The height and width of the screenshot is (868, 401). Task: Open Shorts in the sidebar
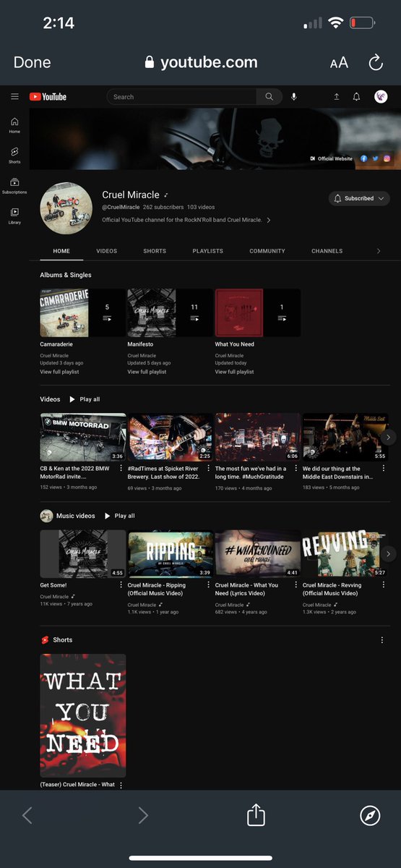tap(14, 156)
